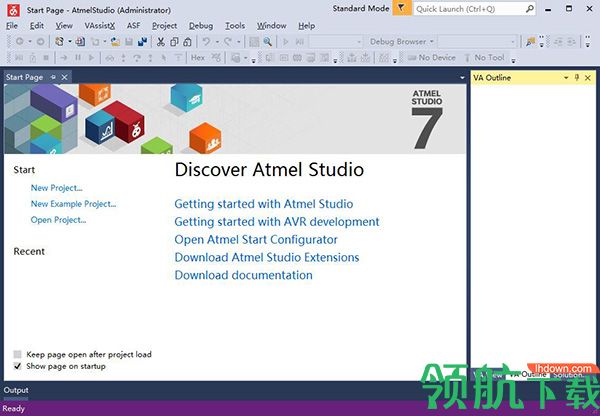Open the Project menu

click(x=165, y=26)
